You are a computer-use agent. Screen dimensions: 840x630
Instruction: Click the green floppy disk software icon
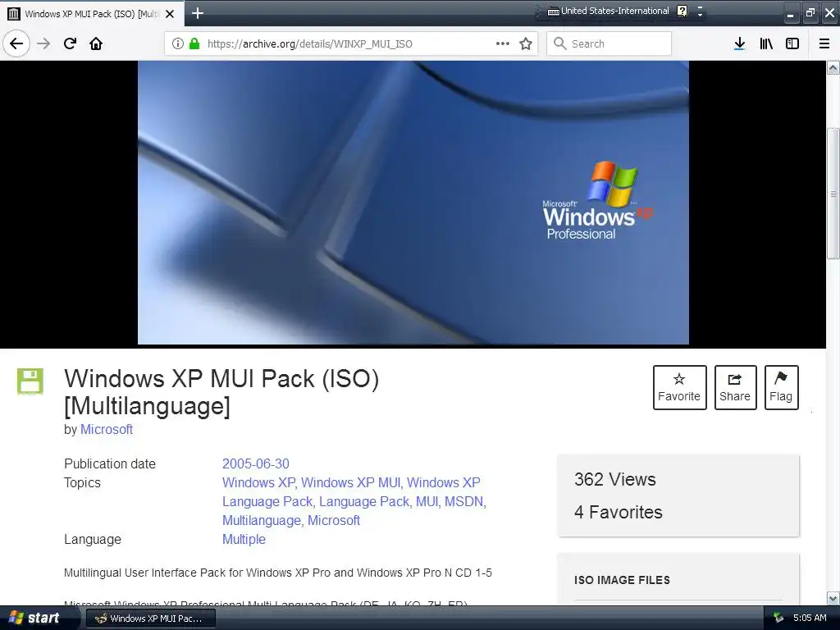click(x=30, y=381)
